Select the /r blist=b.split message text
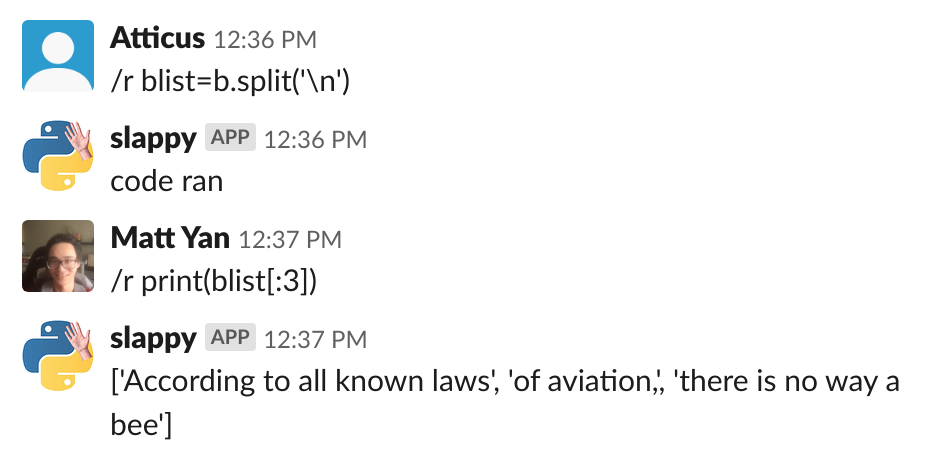944x460 pixels. [x=230, y=81]
